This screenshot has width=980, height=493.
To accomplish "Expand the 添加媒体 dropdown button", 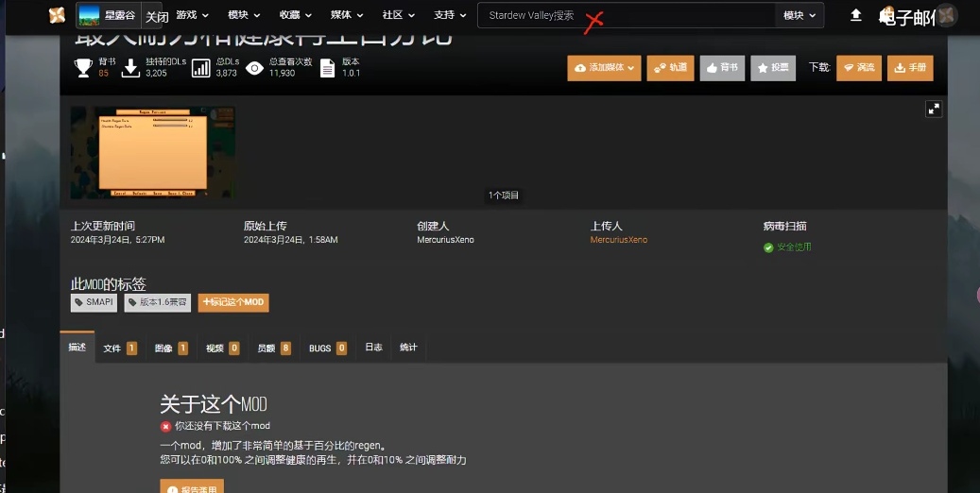I will tap(604, 68).
